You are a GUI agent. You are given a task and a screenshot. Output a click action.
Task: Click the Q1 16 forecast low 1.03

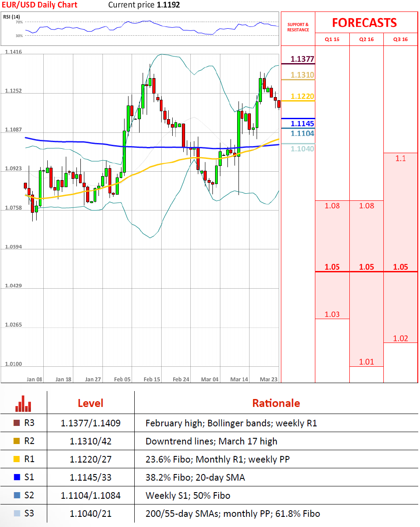click(x=332, y=314)
